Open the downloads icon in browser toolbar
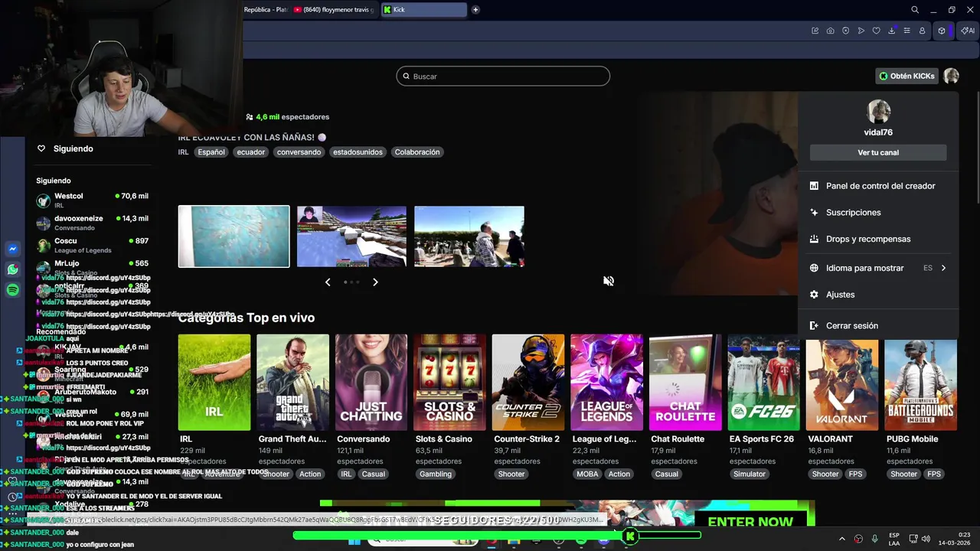This screenshot has height=551, width=980. click(892, 31)
